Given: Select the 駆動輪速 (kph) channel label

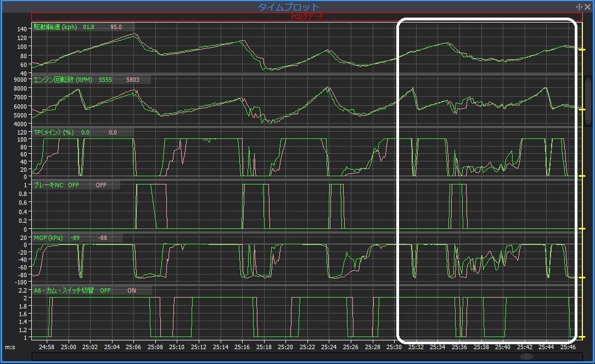Looking at the screenshot, I should click(x=55, y=27).
